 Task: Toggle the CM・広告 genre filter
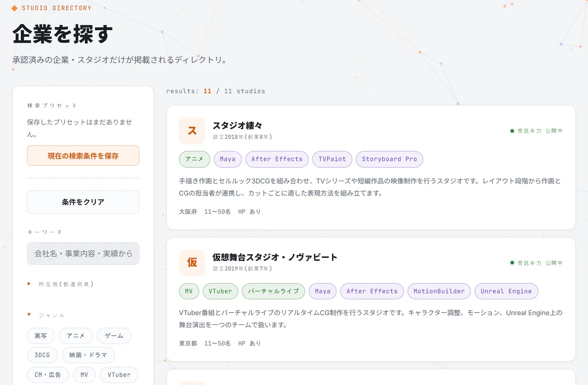pyautogui.click(x=48, y=375)
